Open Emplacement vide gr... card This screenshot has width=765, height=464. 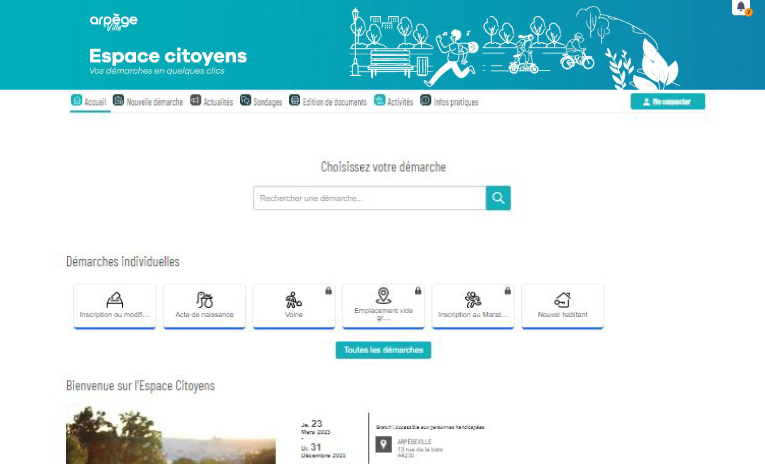[x=383, y=306]
